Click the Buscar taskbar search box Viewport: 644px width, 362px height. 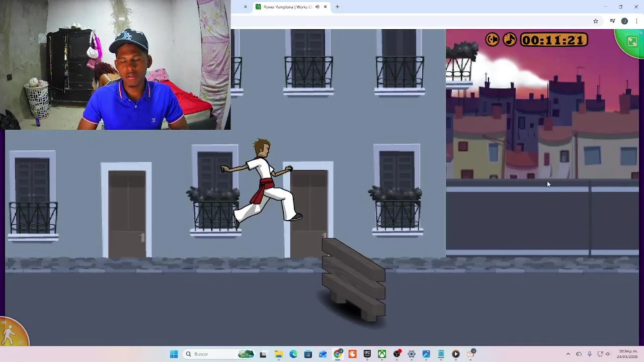[x=219, y=354]
